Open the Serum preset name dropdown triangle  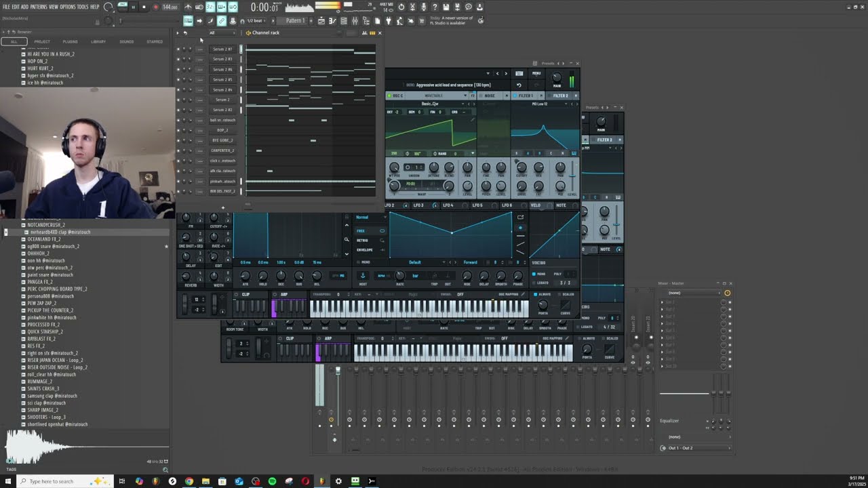click(488, 73)
